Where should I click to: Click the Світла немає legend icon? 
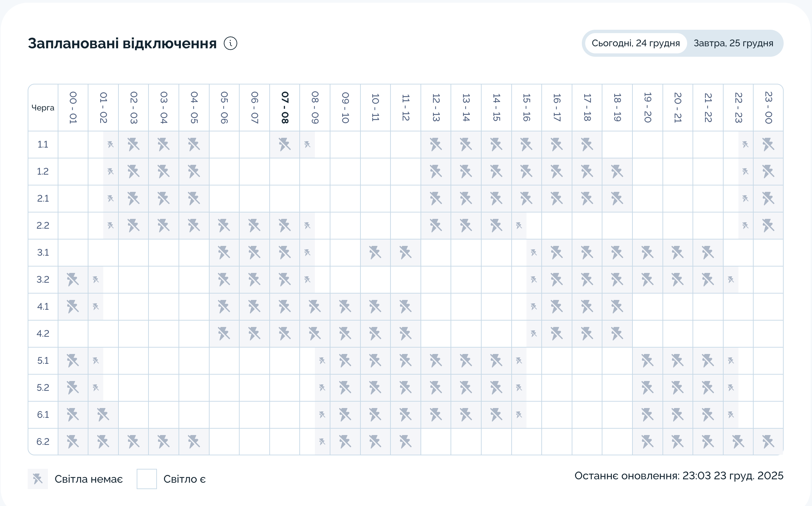[38, 479]
